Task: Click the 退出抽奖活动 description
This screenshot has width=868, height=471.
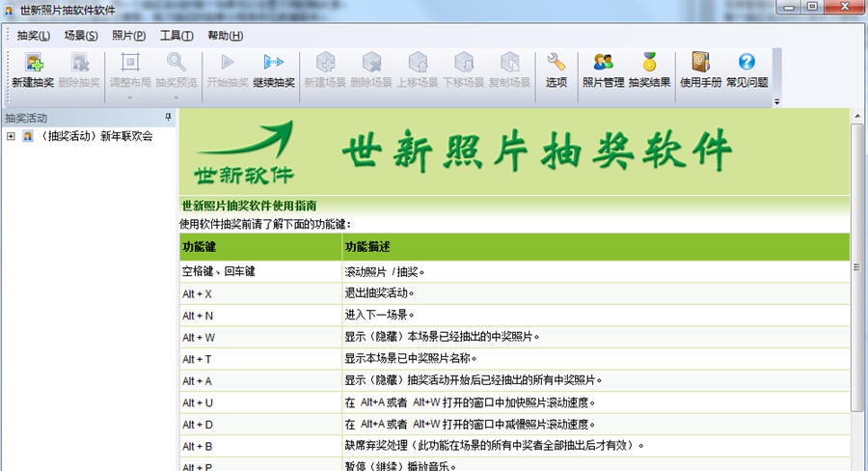Action: pyautogui.click(x=379, y=293)
